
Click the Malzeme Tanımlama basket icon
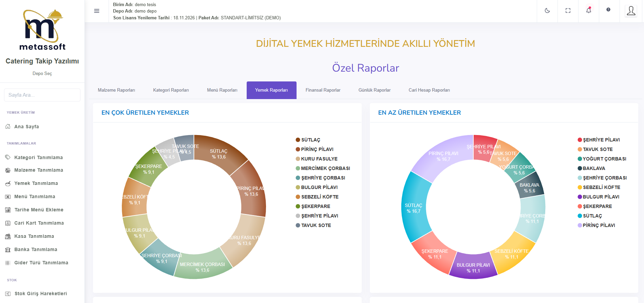point(8,170)
